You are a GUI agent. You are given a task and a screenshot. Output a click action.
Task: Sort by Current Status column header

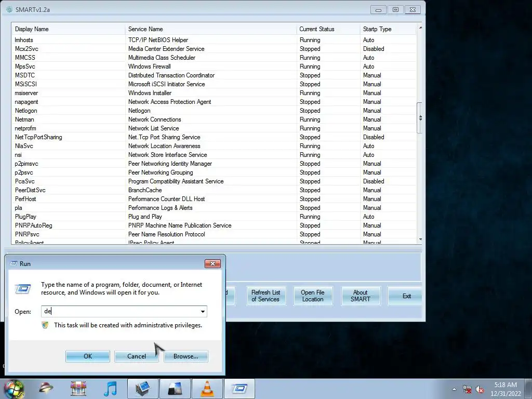point(328,29)
